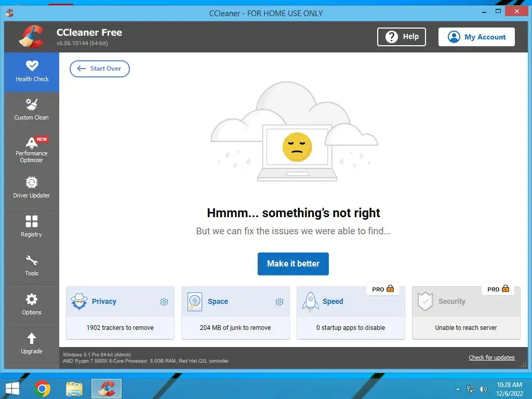Click the system info line about AMD Ryzen
The image size is (532, 399).
[x=145, y=361]
